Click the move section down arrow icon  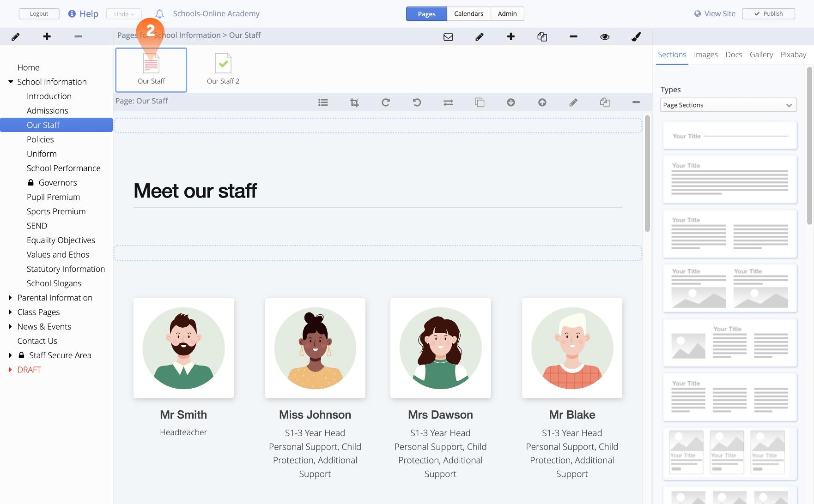click(511, 102)
